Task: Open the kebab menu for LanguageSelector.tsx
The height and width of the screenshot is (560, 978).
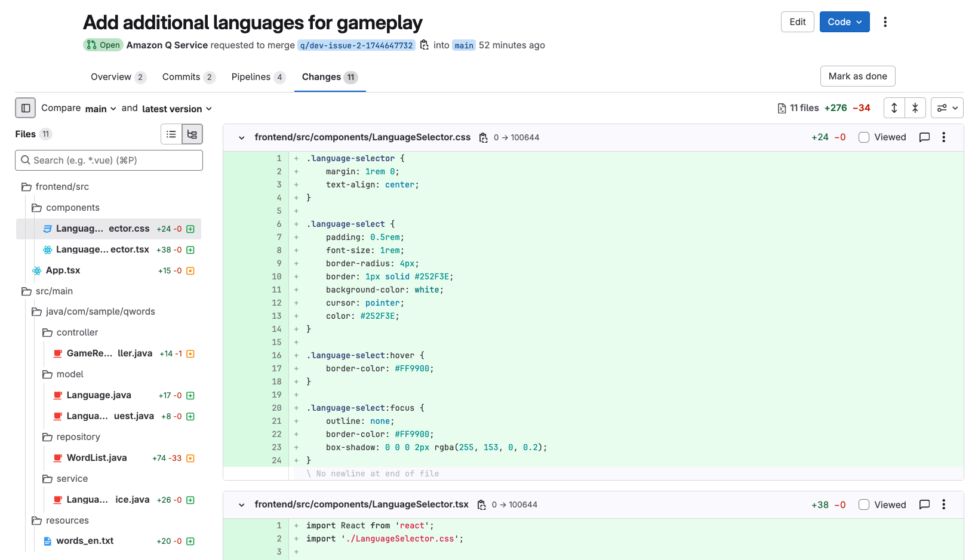Action: (944, 504)
